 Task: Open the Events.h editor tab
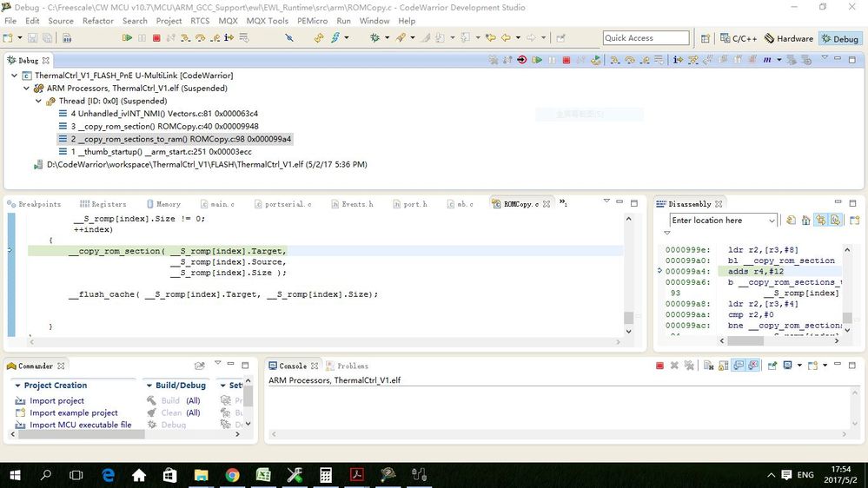(352, 204)
